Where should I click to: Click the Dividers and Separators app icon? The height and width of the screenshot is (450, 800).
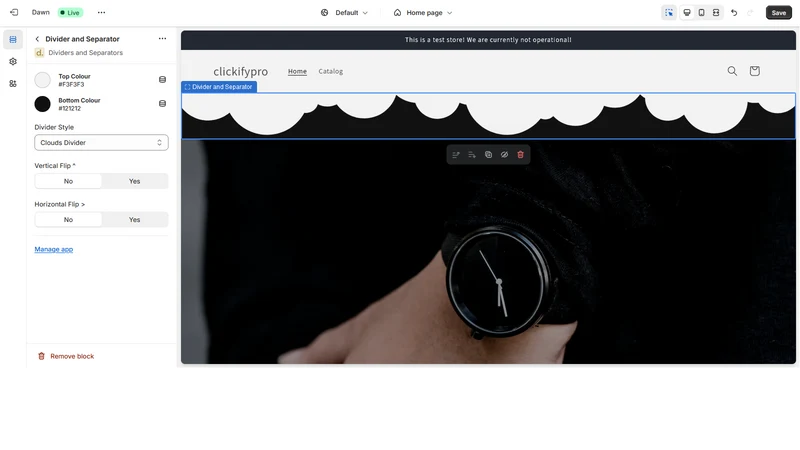[39, 53]
